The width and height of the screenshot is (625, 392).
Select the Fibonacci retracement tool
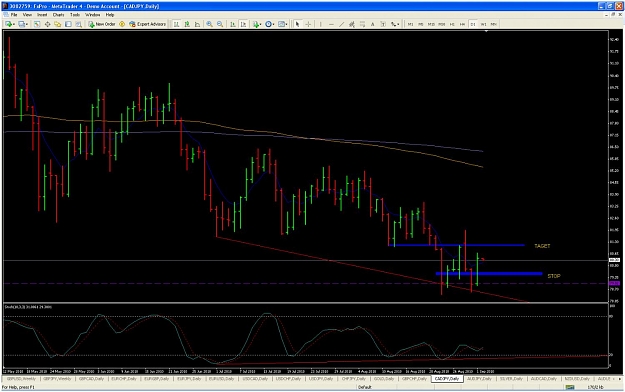pos(362,24)
